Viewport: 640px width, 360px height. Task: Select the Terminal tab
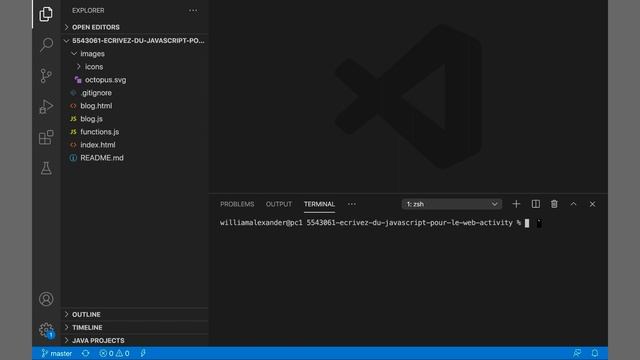click(319, 204)
